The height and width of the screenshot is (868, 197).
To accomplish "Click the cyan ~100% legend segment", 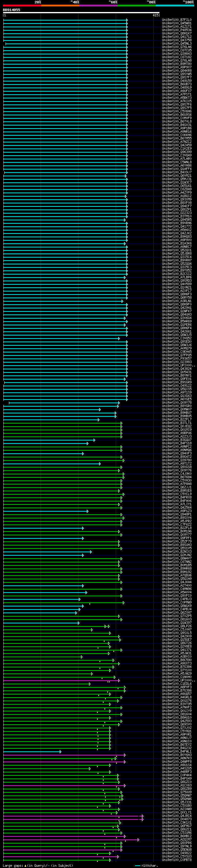I will [x=175, y=6].
